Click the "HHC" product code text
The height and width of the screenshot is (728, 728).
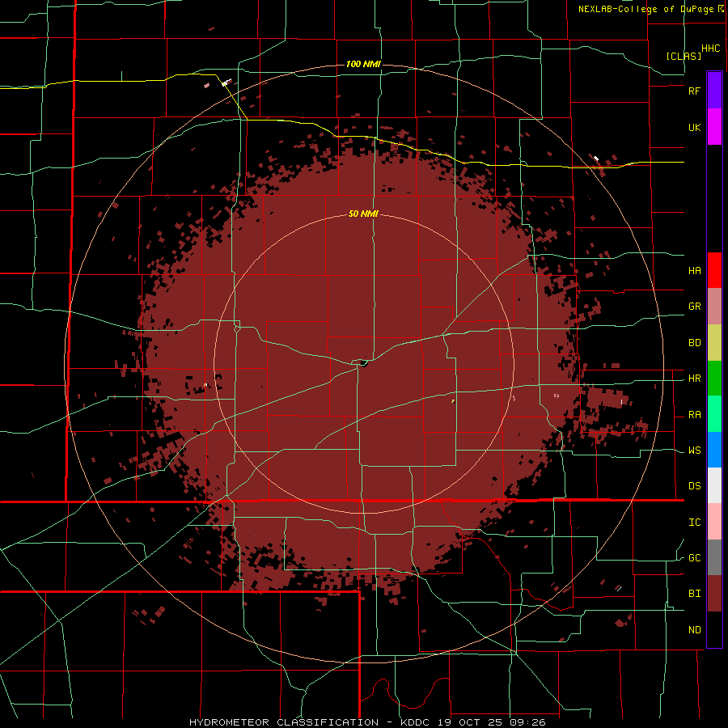coord(710,49)
